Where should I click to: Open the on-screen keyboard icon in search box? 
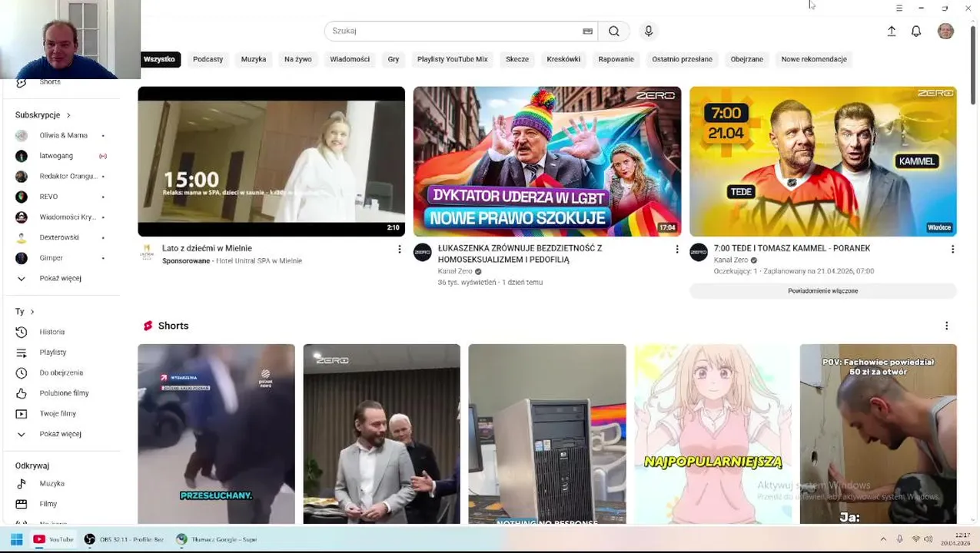tap(588, 31)
